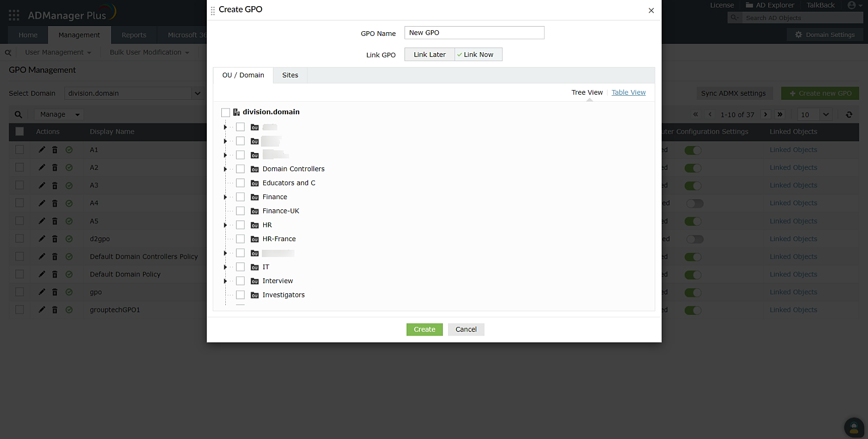
Task: Expand the IT OU node
Action: tap(225, 267)
